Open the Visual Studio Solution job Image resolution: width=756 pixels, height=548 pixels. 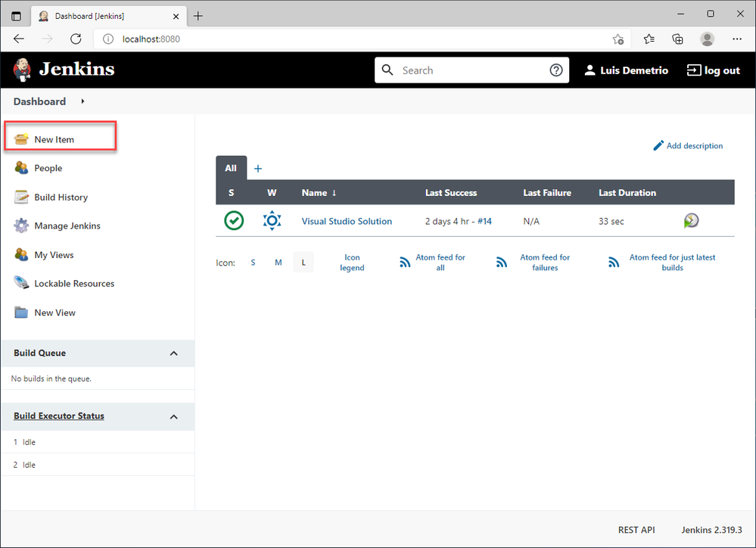(x=347, y=221)
